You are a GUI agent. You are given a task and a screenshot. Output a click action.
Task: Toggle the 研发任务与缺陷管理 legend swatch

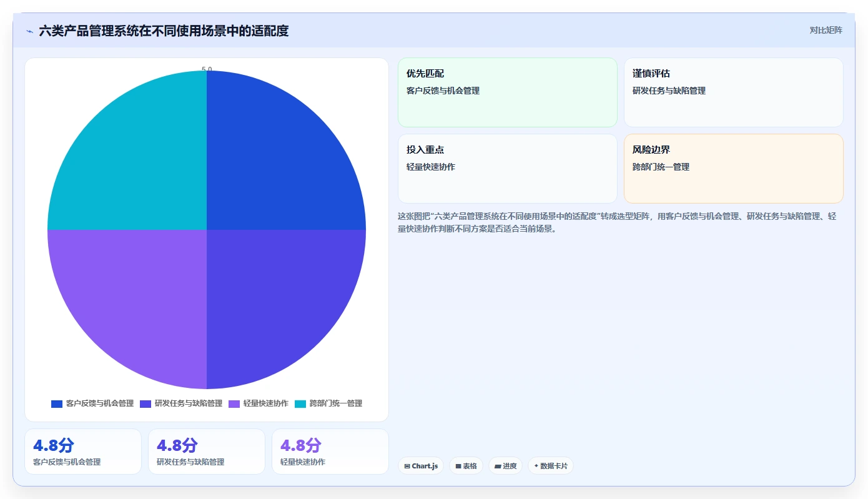[145, 403]
